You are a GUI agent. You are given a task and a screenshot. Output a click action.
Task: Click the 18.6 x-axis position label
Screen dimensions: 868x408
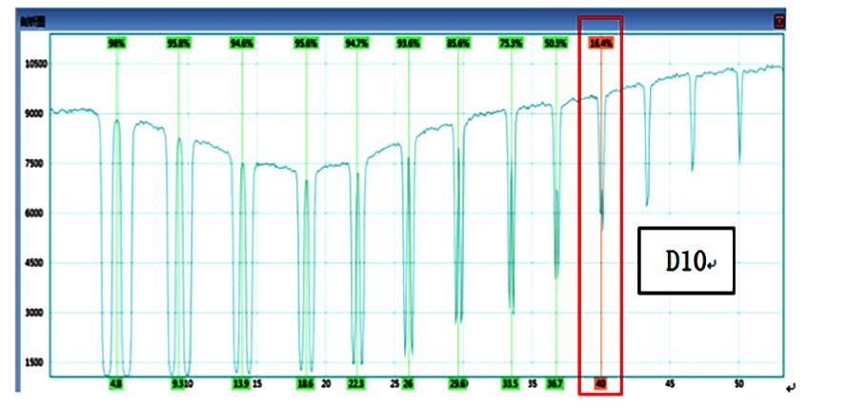pyautogui.click(x=305, y=383)
